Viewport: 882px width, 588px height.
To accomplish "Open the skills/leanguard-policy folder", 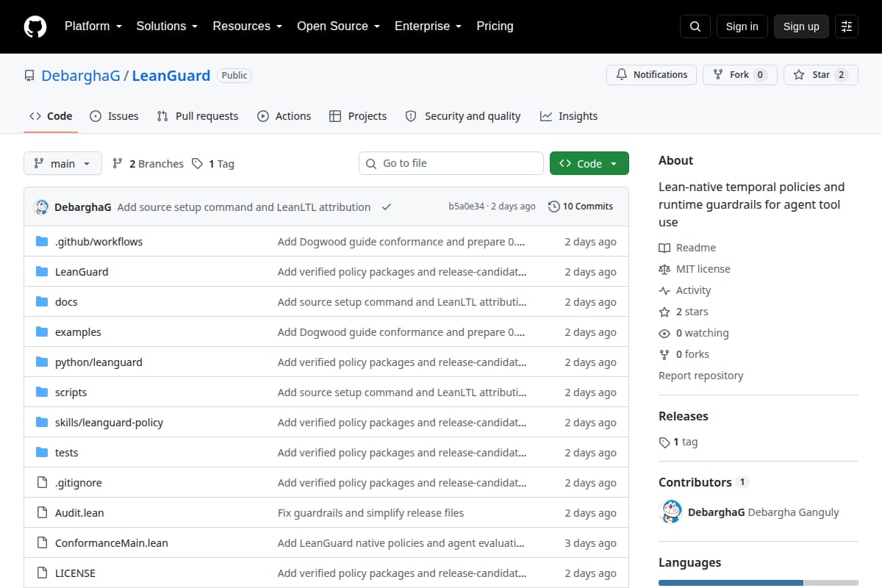I will pyautogui.click(x=109, y=423).
